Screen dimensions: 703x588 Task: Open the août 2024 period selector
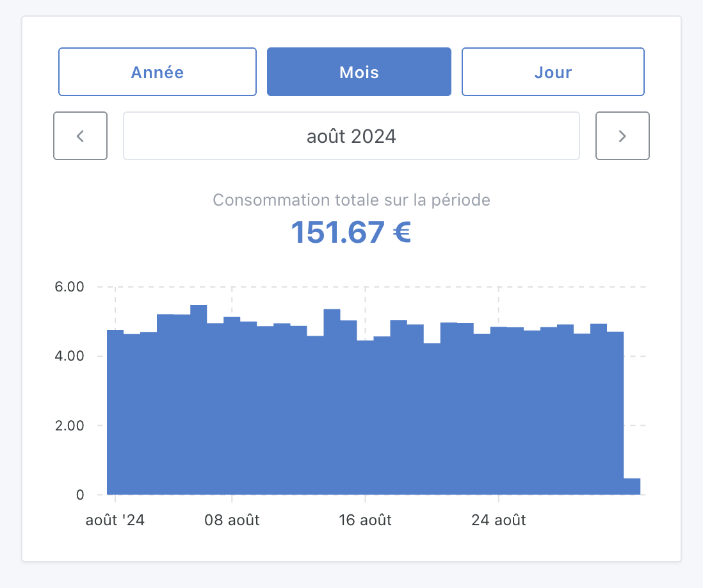point(351,136)
